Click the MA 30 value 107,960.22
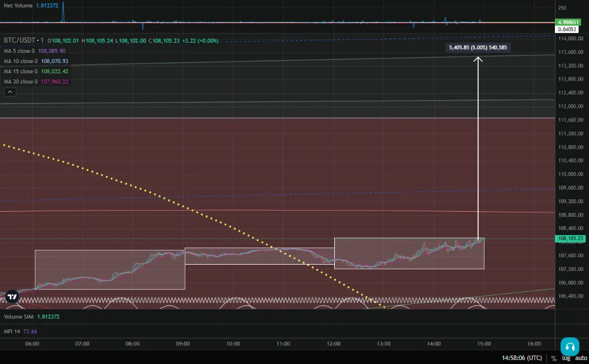This screenshot has width=589, height=364. tap(55, 81)
